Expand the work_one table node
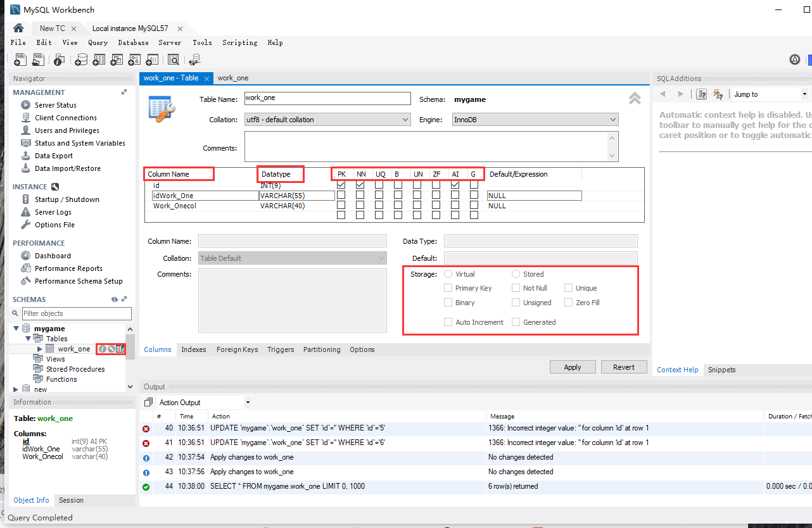Screen dimensions: 812x528 [x=40, y=349]
